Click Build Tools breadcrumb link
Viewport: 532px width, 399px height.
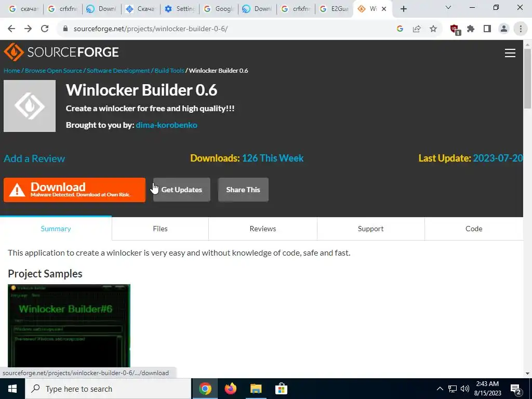point(169,71)
